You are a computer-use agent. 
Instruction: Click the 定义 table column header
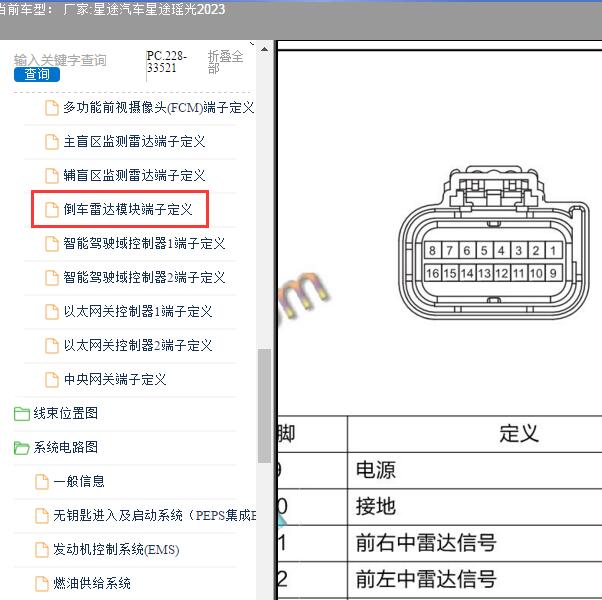pyautogui.click(x=519, y=434)
